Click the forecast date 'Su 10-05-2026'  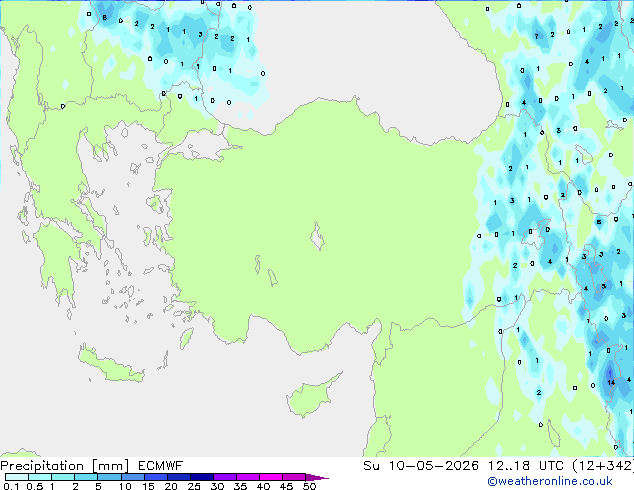(x=421, y=466)
